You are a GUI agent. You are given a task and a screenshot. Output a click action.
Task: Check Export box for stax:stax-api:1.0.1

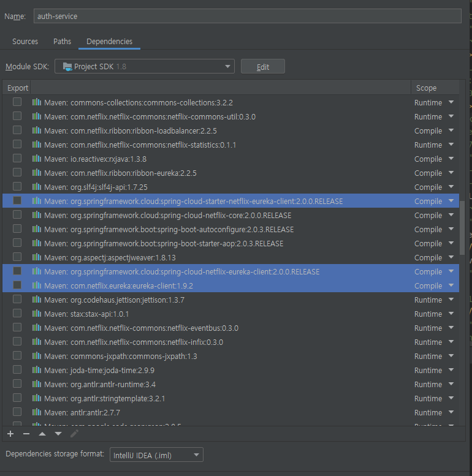coord(17,313)
